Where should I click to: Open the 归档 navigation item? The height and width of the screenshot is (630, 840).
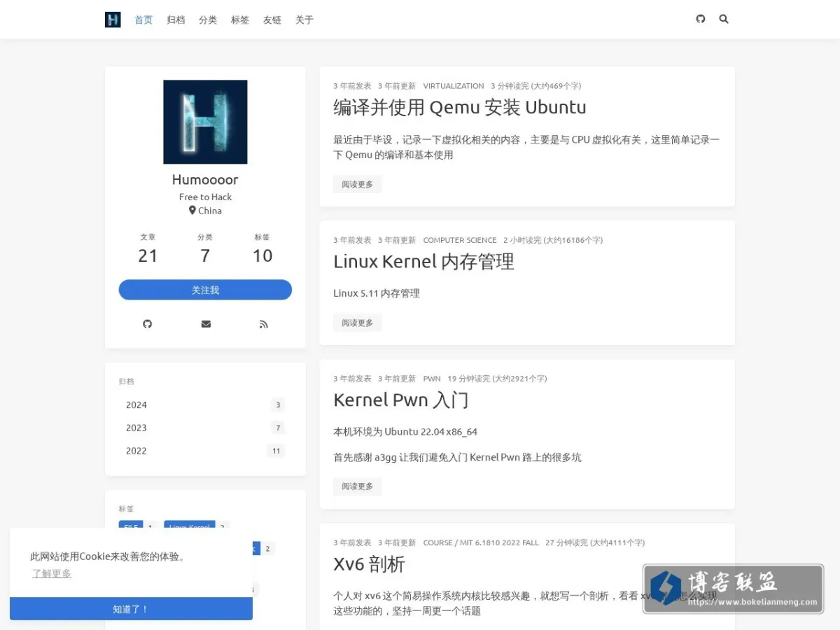coord(176,20)
